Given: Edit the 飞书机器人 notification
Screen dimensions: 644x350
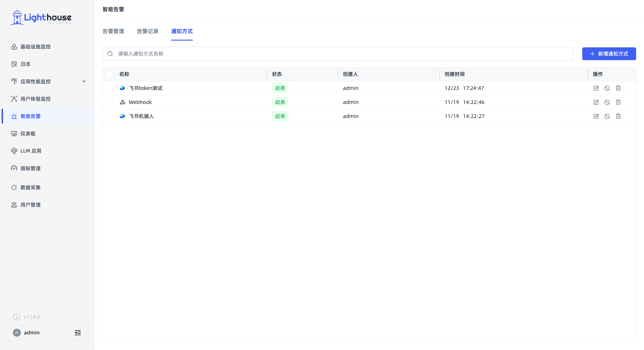Looking at the screenshot, I should pos(596,116).
